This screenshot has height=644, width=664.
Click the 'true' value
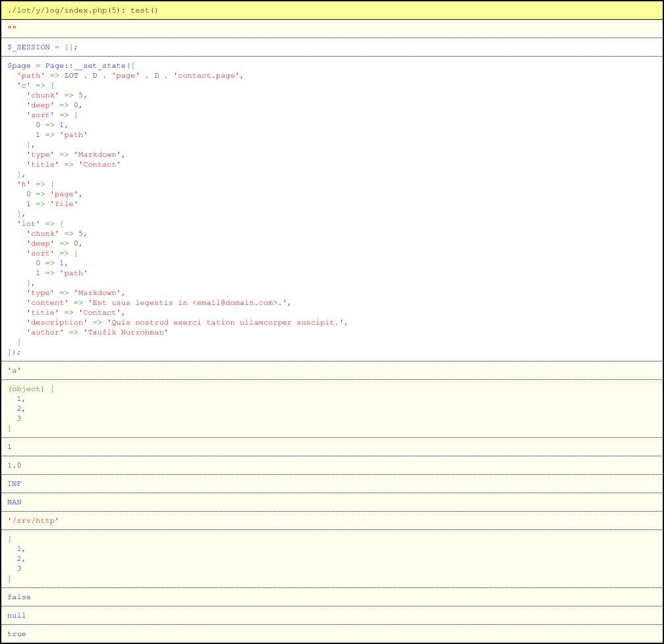point(16,634)
